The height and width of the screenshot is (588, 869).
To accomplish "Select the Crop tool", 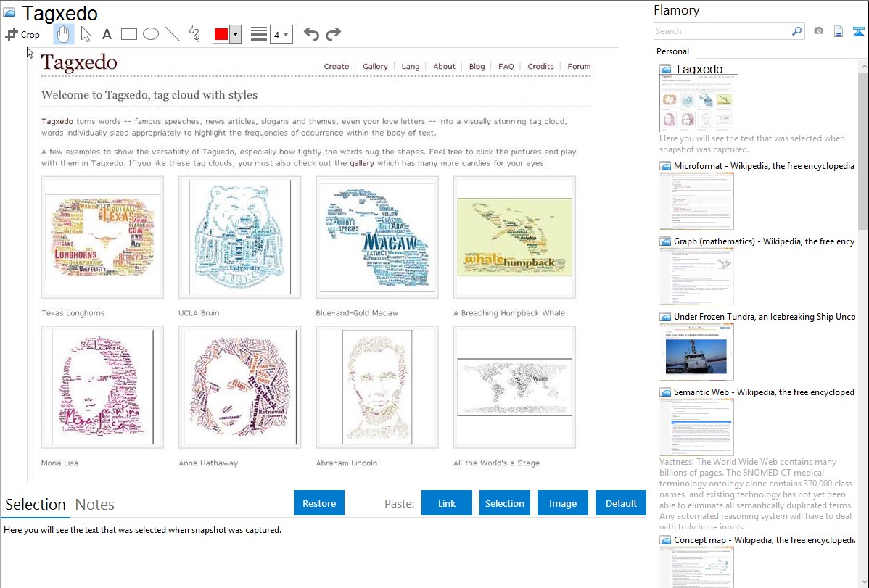I will (22, 34).
